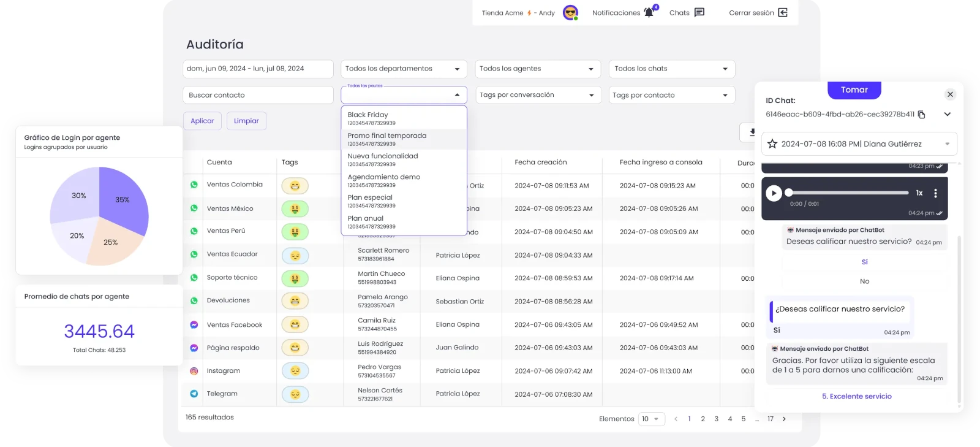Open Todos los agentes dropdown
Screen dimensions: 980x447
pos(538,69)
